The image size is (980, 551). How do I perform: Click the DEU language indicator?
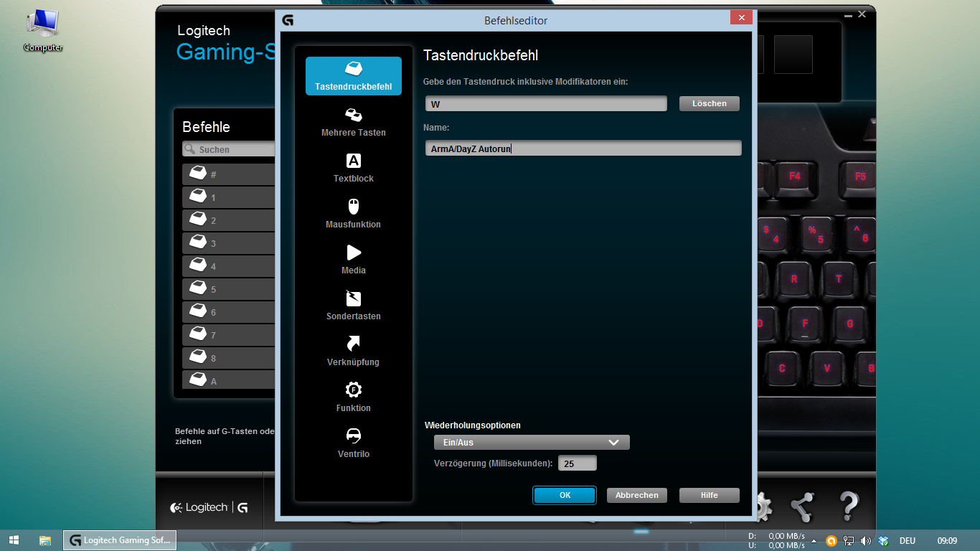(x=907, y=541)
